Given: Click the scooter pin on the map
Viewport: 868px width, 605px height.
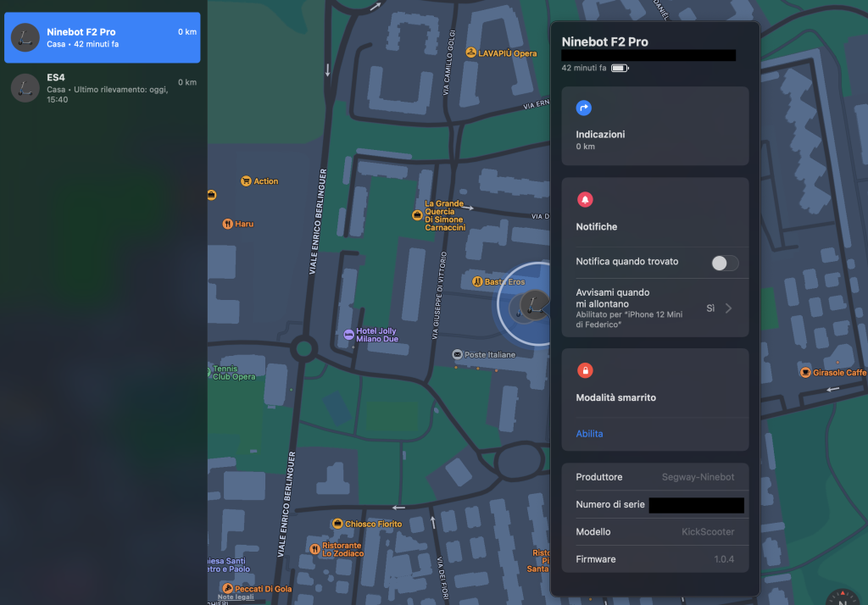Looking at the screenshot, I should 533,304.
